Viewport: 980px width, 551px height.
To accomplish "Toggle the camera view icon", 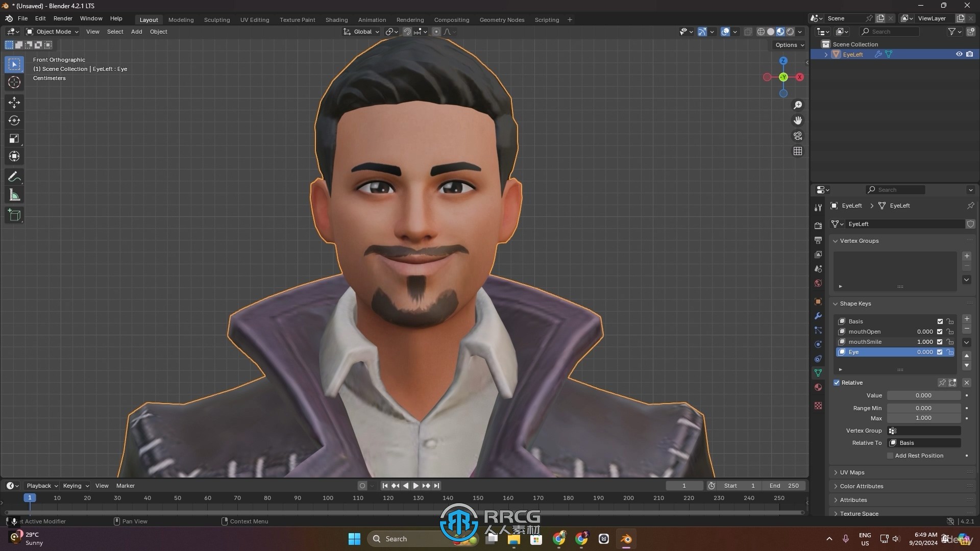I will pyautogui.click(x=798, y=136).
